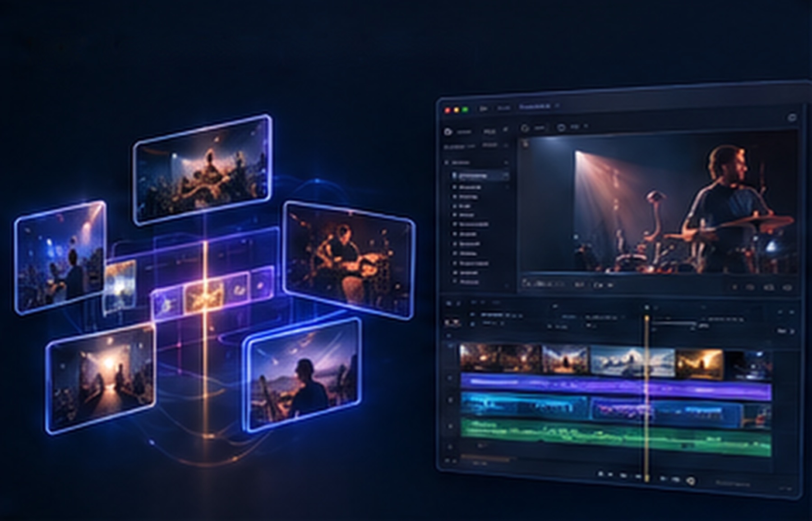This screenshot has width=812, height=521.
Task: Click the round icon in the bottom transport bar
Action: point(690,481)
